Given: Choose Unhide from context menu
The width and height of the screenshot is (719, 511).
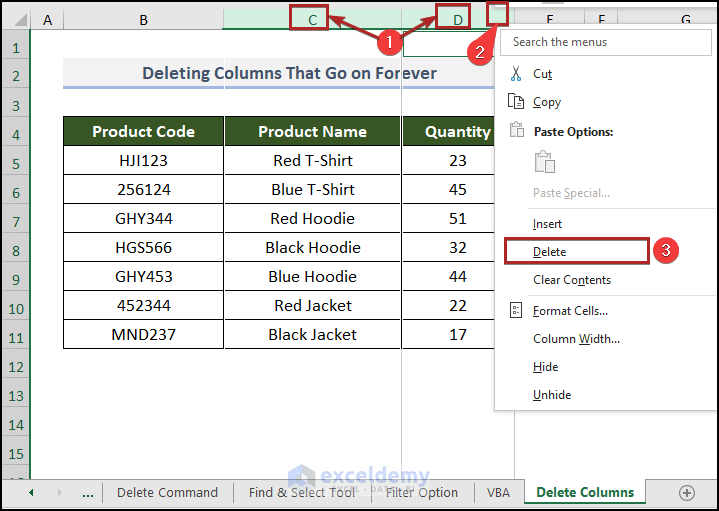Looking at the screenshot, I should pos(605,395).
